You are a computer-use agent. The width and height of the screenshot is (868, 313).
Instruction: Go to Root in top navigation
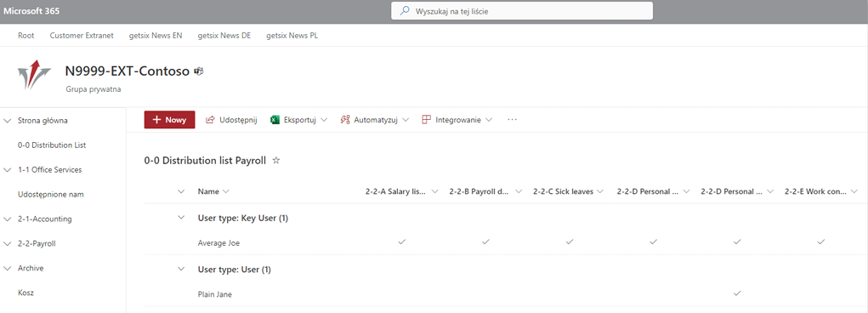click(x=26, y=36)
